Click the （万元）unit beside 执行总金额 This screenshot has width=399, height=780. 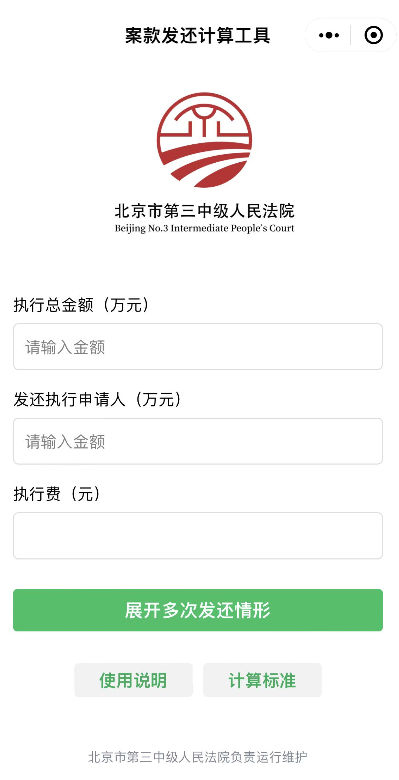123,305
